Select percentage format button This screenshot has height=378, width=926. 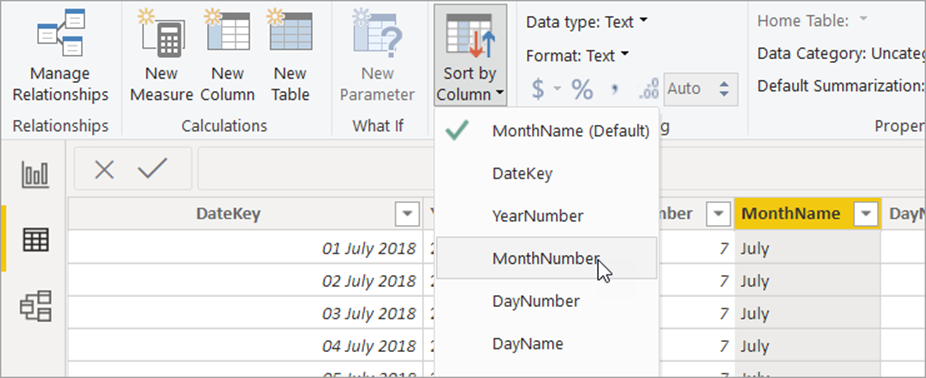582,89
